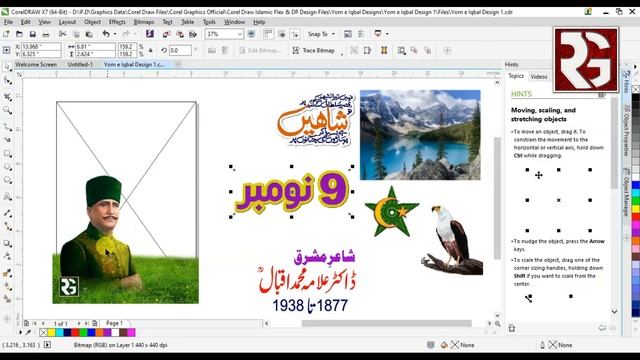640x360 pixels.
Task: Click the Hints panel scroll down arrow
Action: (x=615, y=311)
